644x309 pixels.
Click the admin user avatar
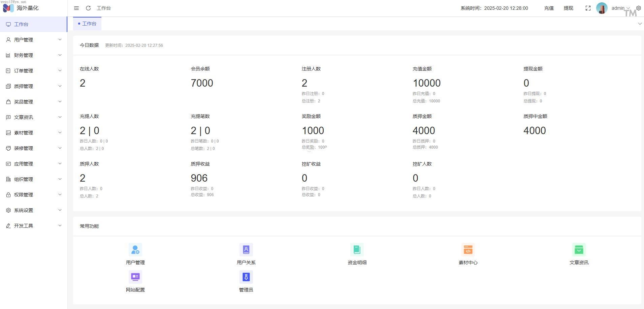click(x=602, y=8)
